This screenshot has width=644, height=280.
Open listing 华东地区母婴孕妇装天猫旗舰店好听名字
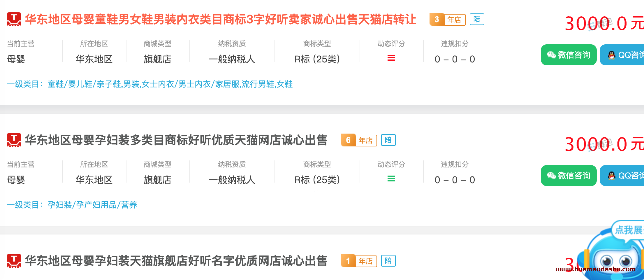(x=176, y=261)
